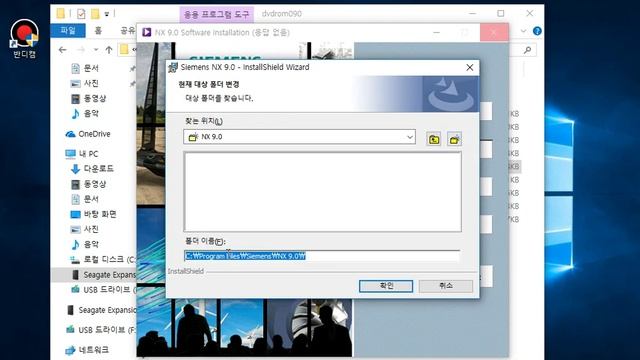Open Explorer help question mark icon
Screen dimensions: 640x360
tap(537, 31)
